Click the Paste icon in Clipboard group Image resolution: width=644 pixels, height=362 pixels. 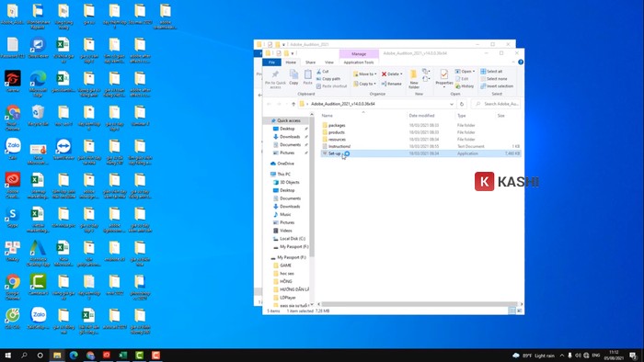307,77
